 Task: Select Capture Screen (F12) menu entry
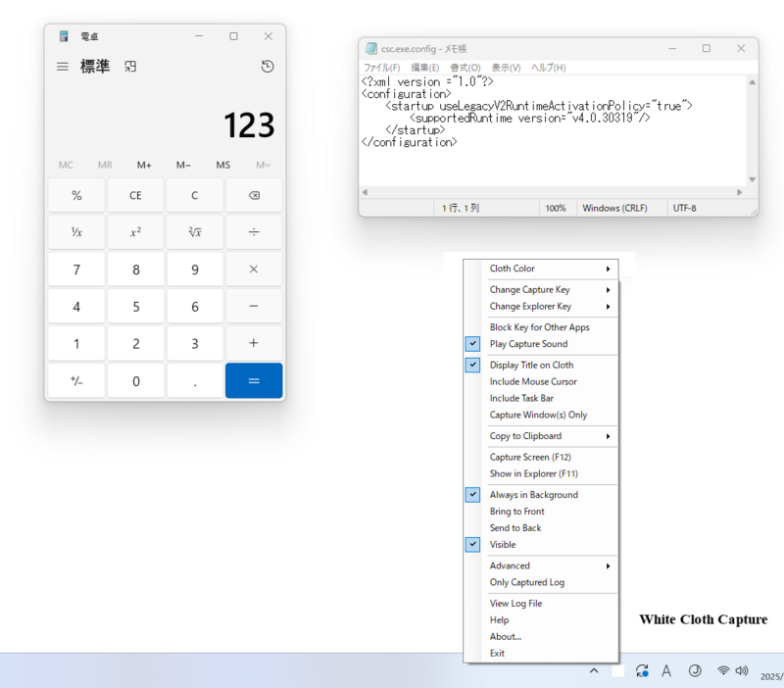coord(530,457)
